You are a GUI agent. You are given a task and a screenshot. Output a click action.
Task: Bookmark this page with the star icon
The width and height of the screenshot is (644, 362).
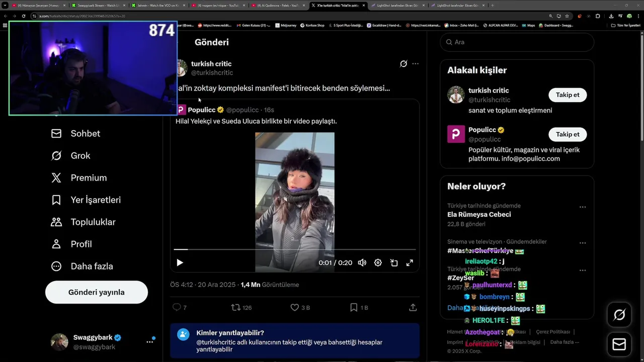[x=567, y=16]
